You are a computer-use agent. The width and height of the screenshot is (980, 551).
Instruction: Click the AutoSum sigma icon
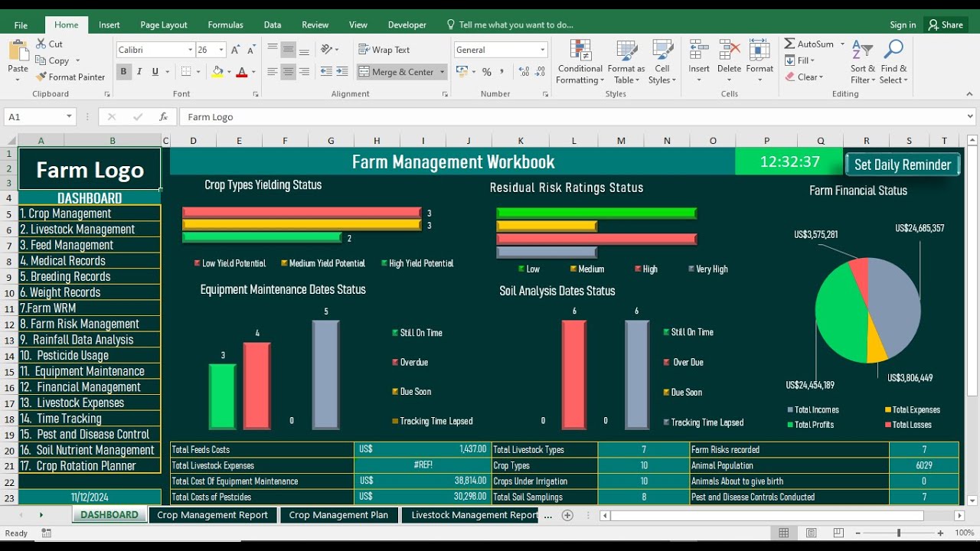(789, 44)
